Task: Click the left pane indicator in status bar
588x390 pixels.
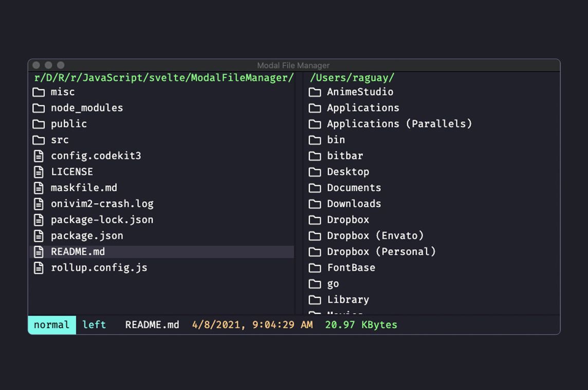Action: [94, 325]
